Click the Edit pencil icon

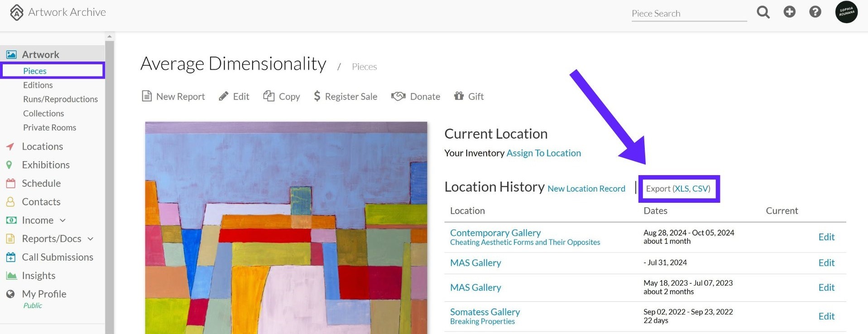pyautogui.click(x=223, y=96)
